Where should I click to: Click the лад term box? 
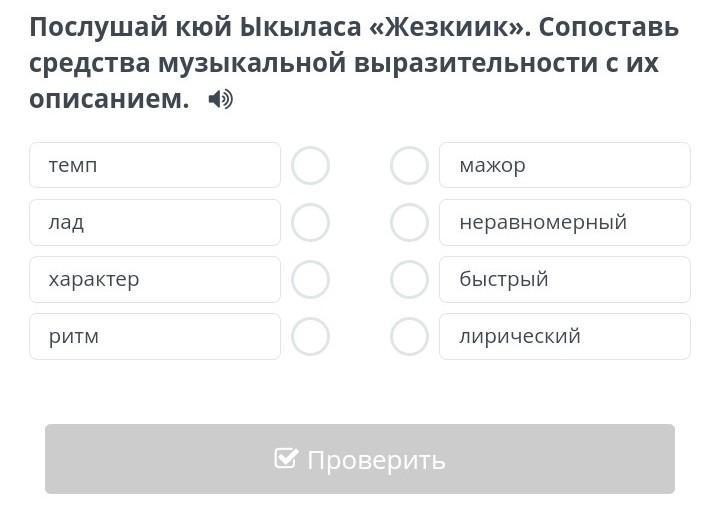155,222
